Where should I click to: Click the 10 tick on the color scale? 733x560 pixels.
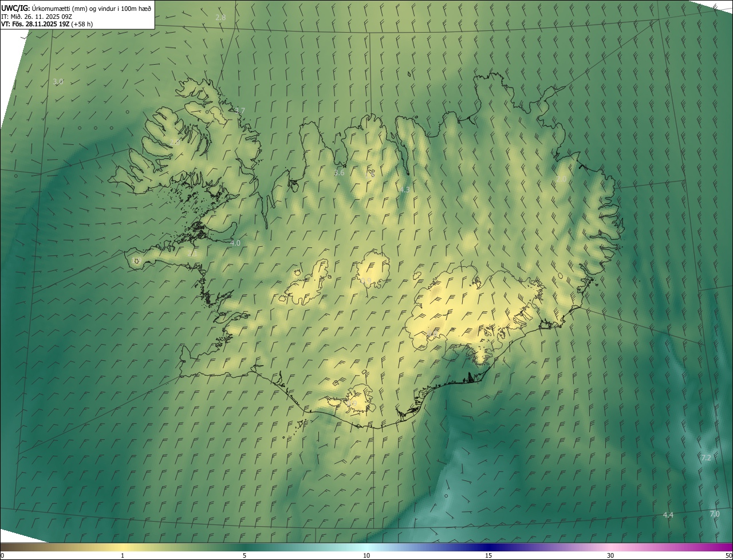point(366,555)
